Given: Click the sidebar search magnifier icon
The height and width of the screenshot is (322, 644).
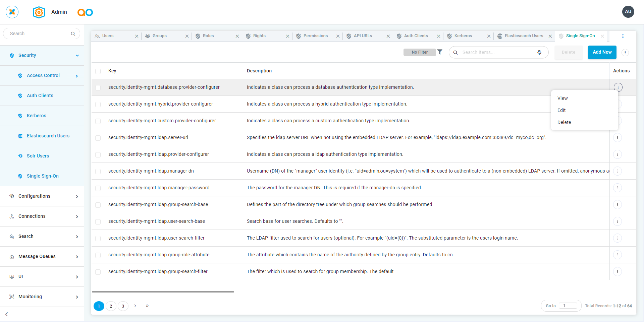Looking at the screenshot, I should [73, 34].
